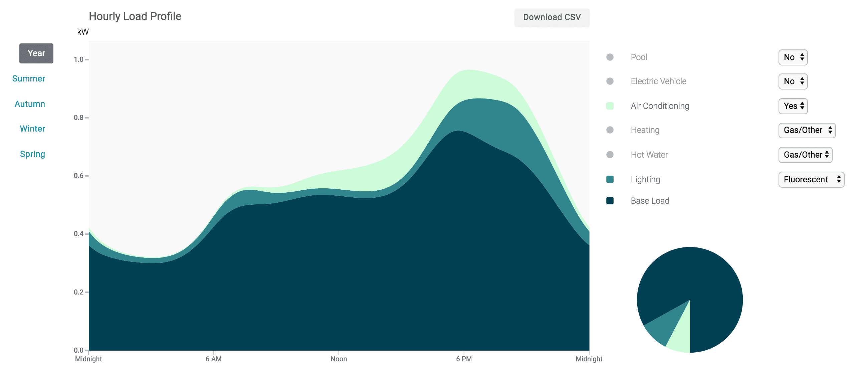Toggle Pool setting to Yes
This screenshot has width=868, height=382.
coord(793,56)
